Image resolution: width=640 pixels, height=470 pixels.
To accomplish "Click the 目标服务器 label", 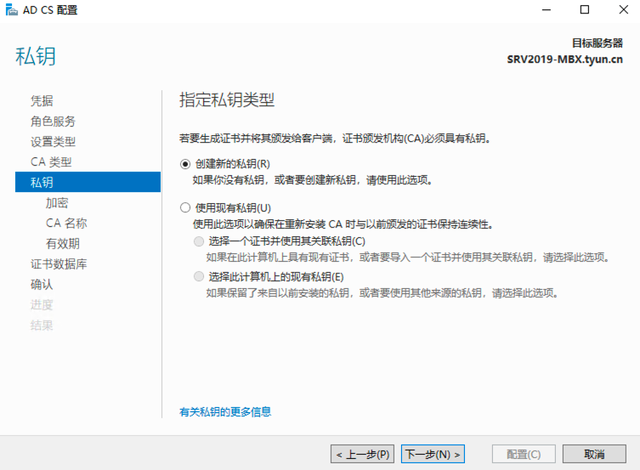I will (x=597, y=43).
